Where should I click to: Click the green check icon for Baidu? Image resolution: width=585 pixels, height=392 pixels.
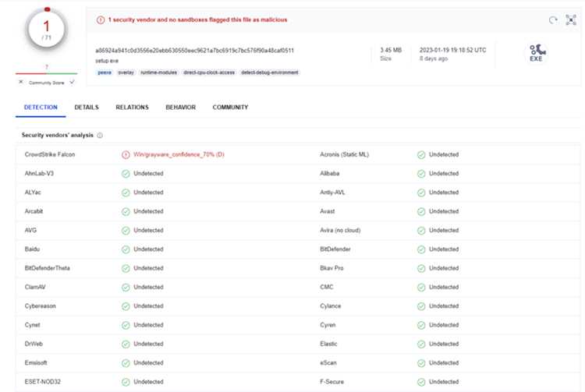[x=126, y=249]
